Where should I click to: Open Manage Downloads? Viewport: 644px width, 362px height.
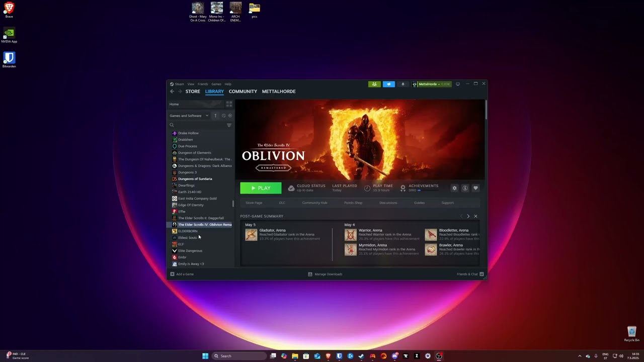pos(325,274)
